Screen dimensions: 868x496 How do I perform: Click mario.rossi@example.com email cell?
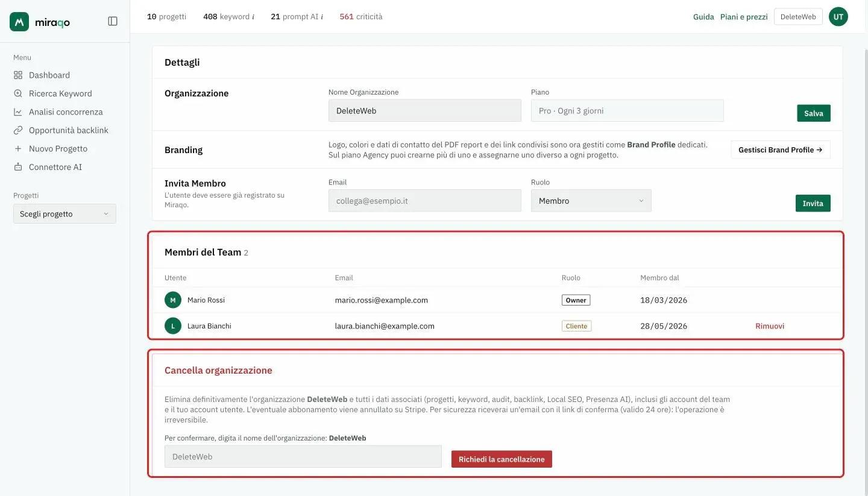point(382,300)
